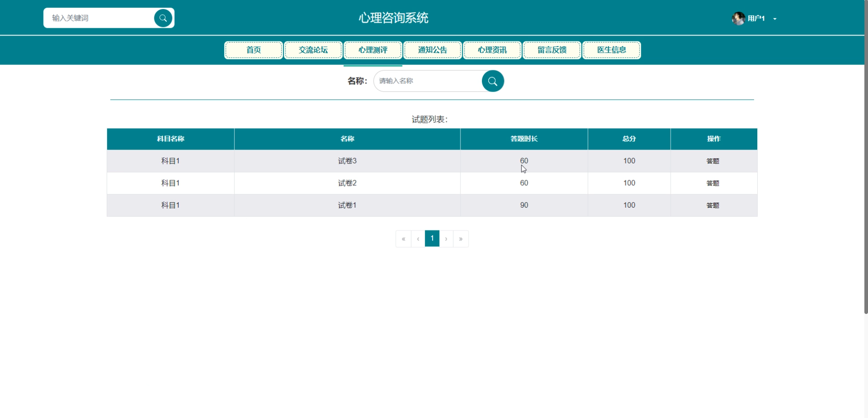Go to first page with « button

coord(403,239)
